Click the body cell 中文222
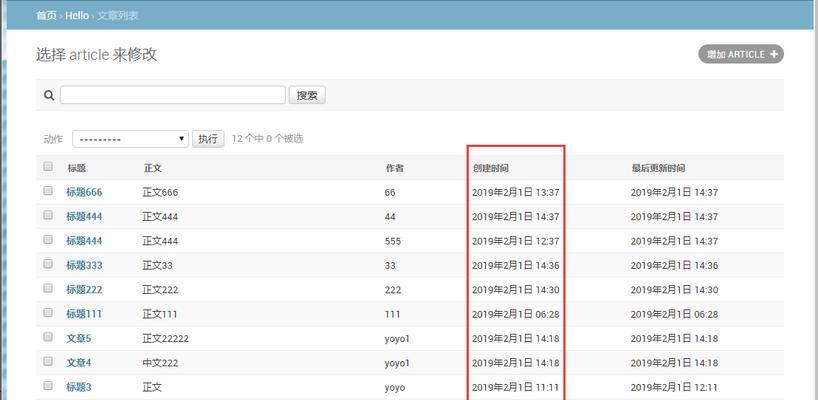 click(160, 362)
